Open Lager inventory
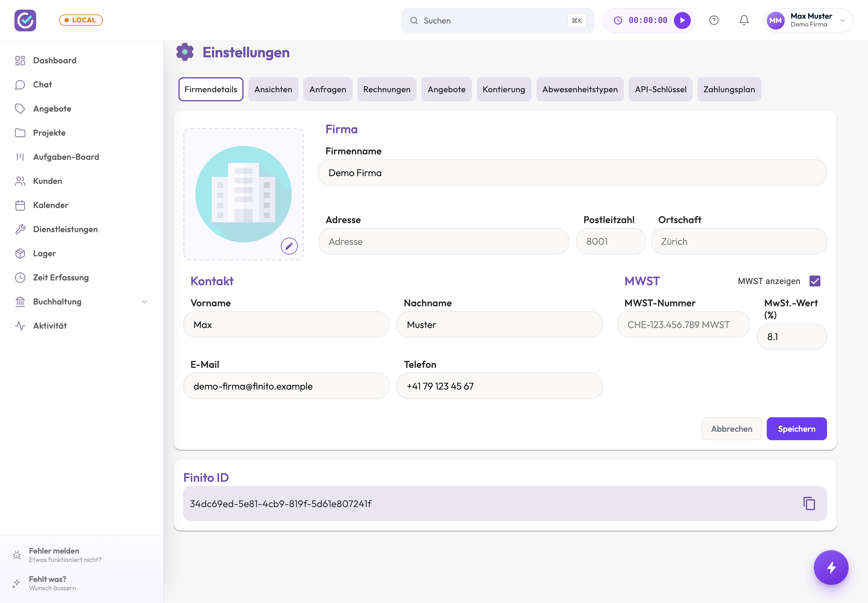Screen dimensions: 868x603 (44, 254)
